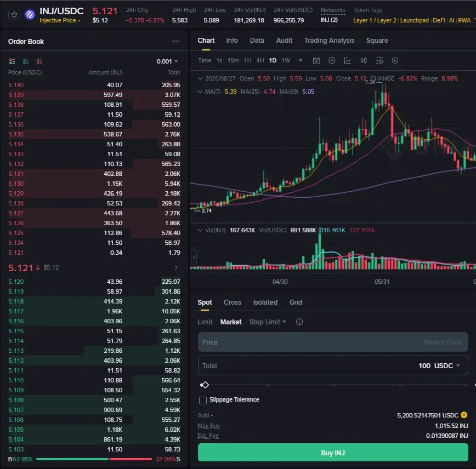Click the add comparison plus-circle chart icon

[332, 61]
